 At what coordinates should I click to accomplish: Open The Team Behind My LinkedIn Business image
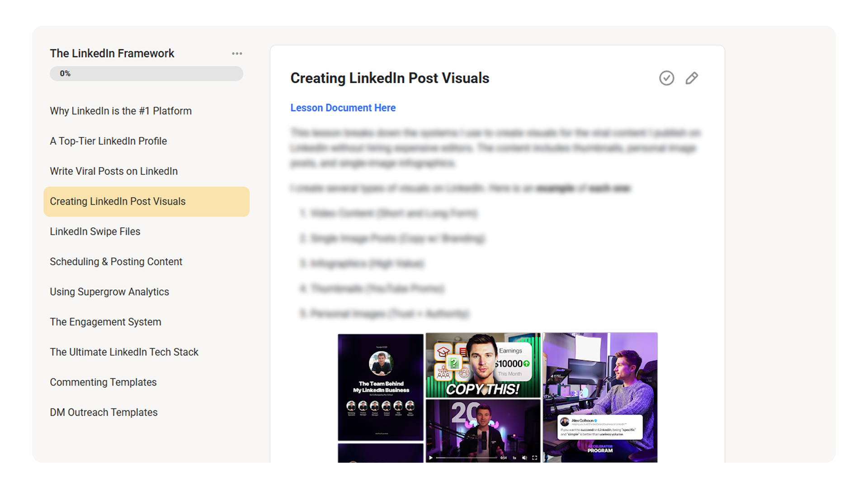381,387
